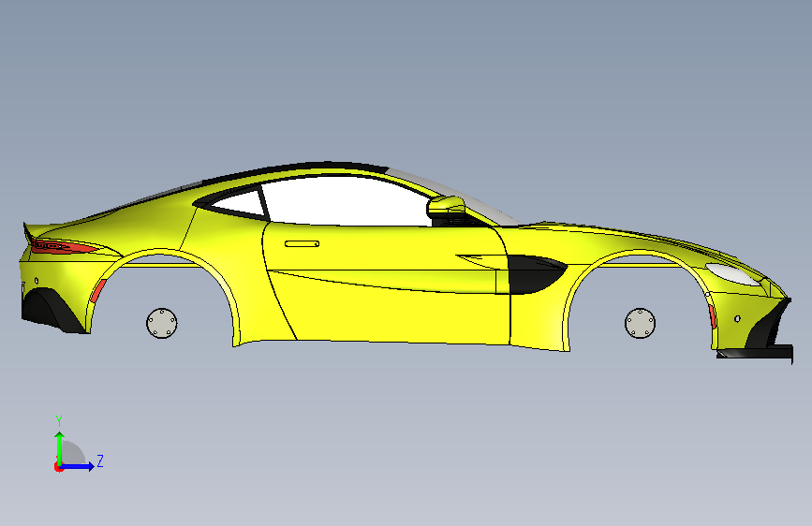Click the green Y axis of the triad

59,447
